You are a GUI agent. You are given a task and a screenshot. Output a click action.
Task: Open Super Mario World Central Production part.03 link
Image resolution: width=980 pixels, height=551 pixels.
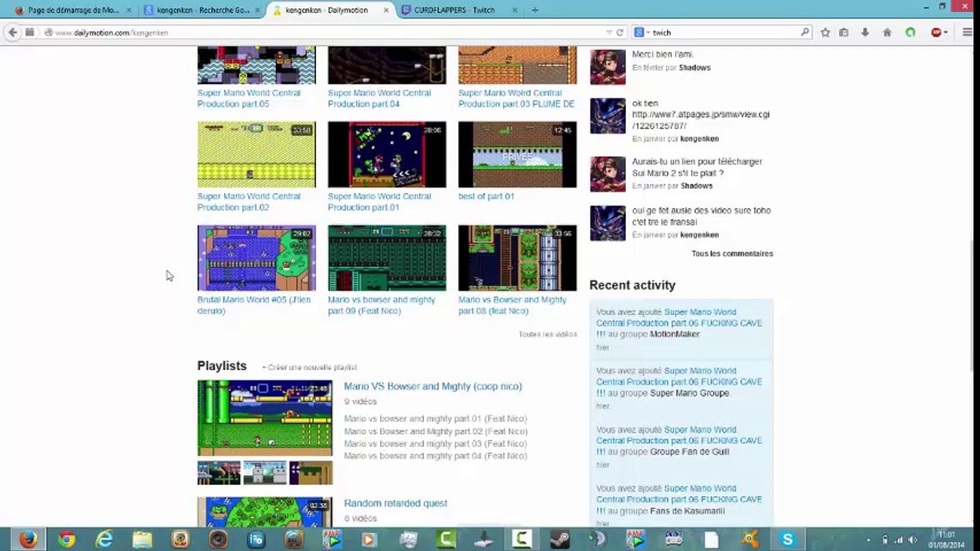516,98
